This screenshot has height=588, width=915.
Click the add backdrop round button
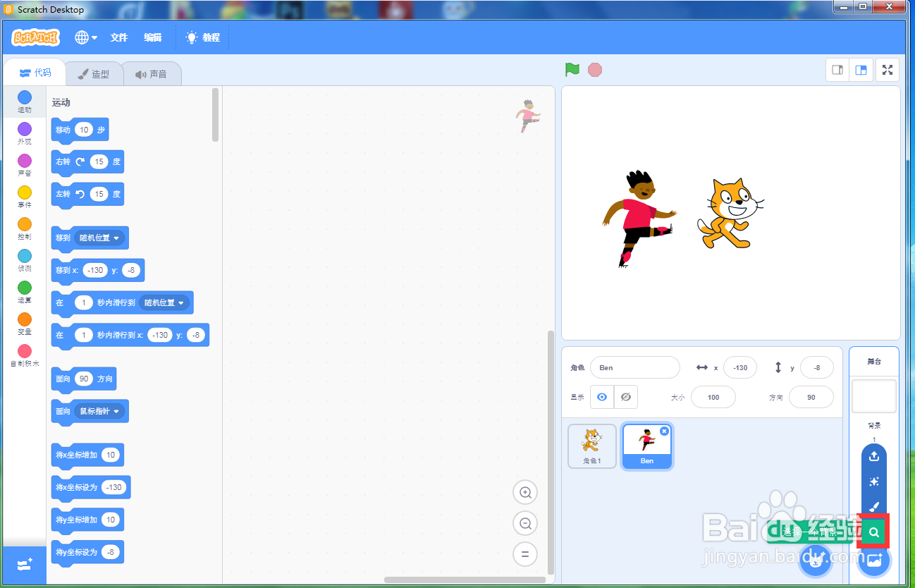pos(874,561)
